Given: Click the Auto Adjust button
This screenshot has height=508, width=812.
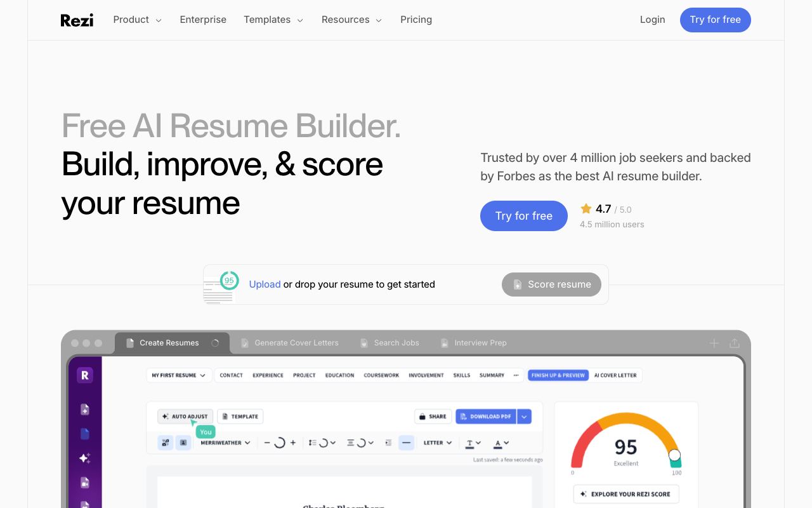Looking at the screenshot, I should 185,417.
